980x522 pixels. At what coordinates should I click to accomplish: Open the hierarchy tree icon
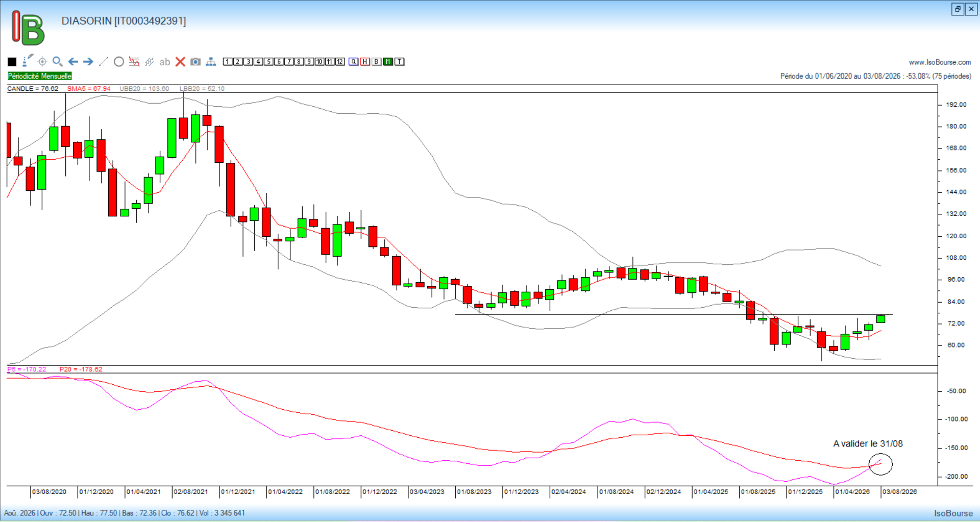coord(211,62)
